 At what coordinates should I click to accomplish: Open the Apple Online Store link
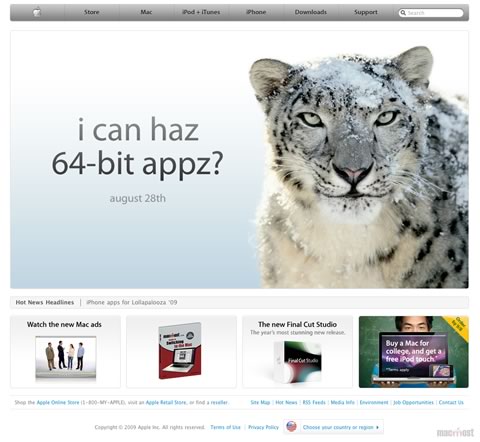58,402
